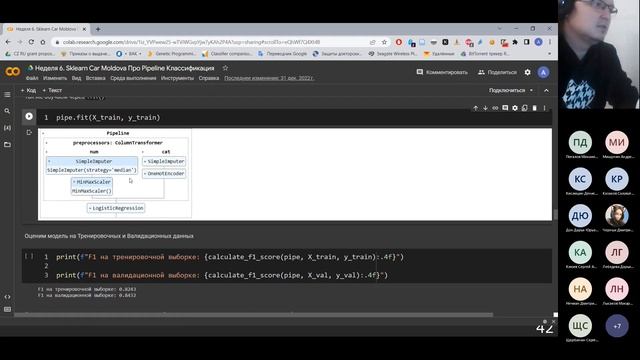
Task: Open the Colab table of contents panel
Action: click(7, 95)
